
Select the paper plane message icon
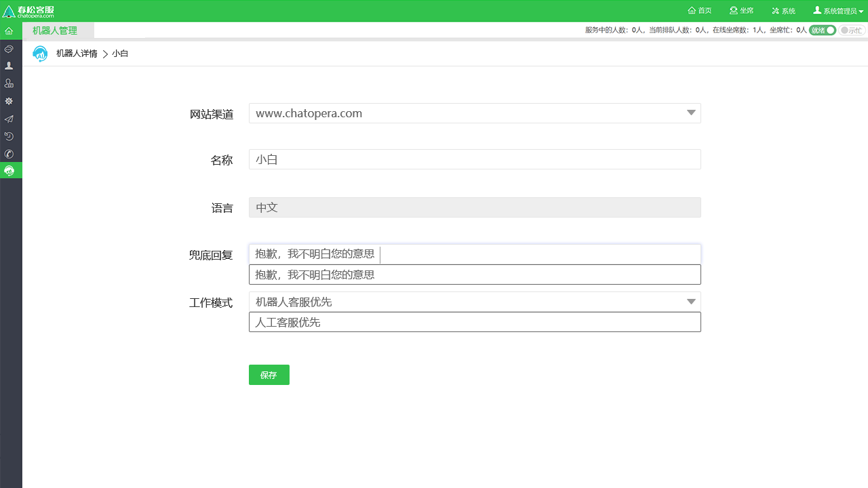tap(9, 119)
